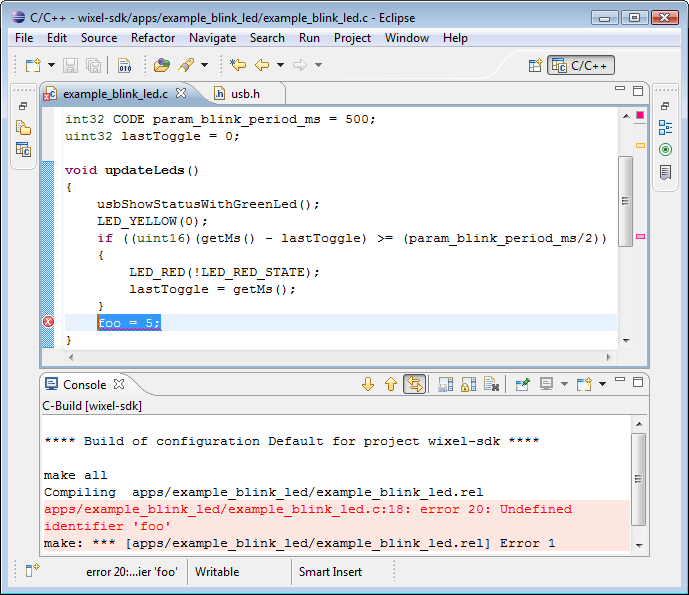Open the Forward history dropdown arrow
689x595 pixels.
tap(319, 65)
